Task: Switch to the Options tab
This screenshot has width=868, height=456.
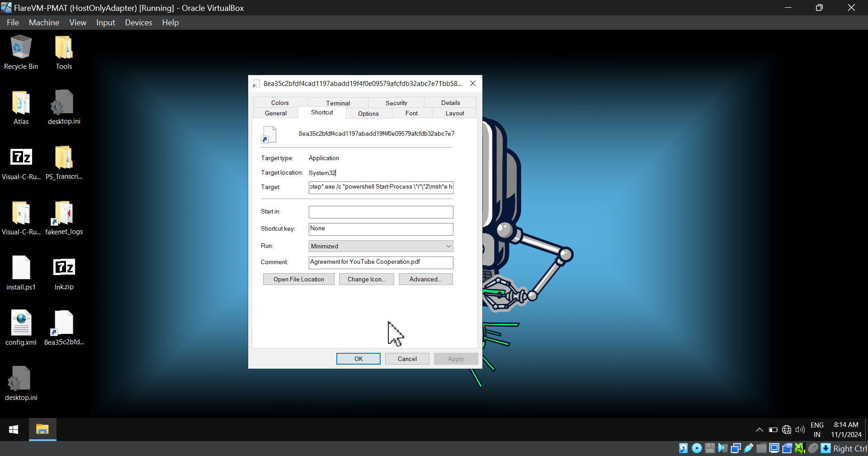Action: [368, 113]
